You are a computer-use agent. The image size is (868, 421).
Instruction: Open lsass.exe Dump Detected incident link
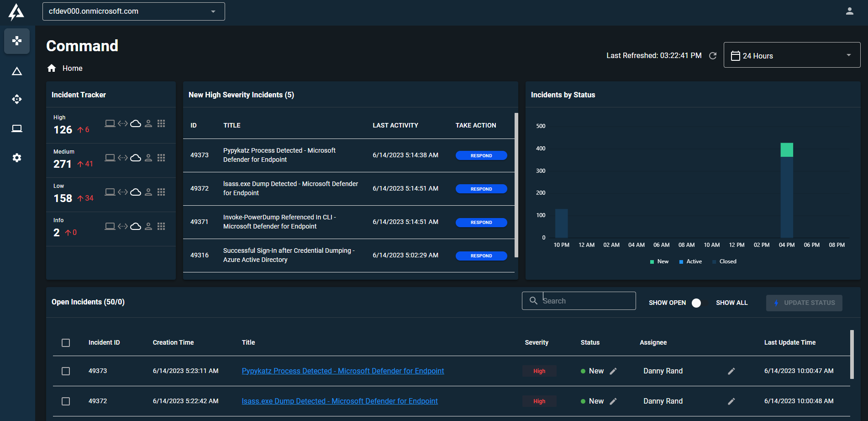(340, 401)
